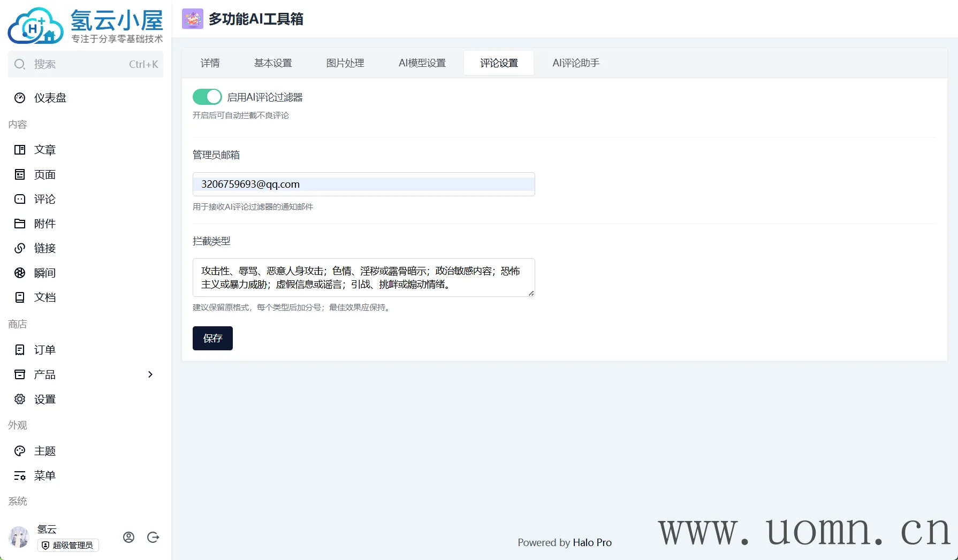This screenshot has width=958, height=560.
Task: Disable the 启用AI评论过滤器 toggle switch
Action: [207, 97]
